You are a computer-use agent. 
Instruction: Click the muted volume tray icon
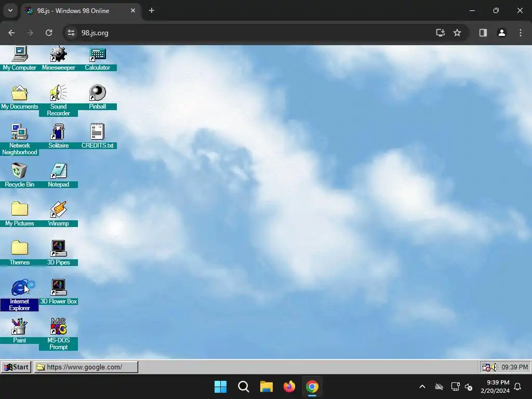coord(469,387)
